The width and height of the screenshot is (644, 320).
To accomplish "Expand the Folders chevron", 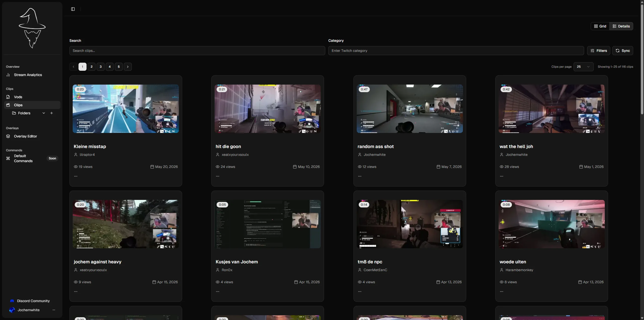I will click(x=44, y=113).
